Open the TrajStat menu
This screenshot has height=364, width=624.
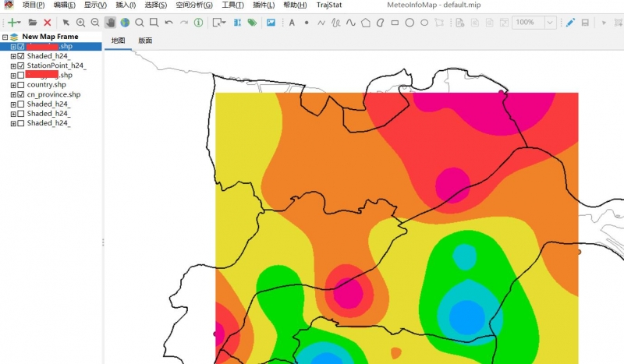click(x=329, y=5)
